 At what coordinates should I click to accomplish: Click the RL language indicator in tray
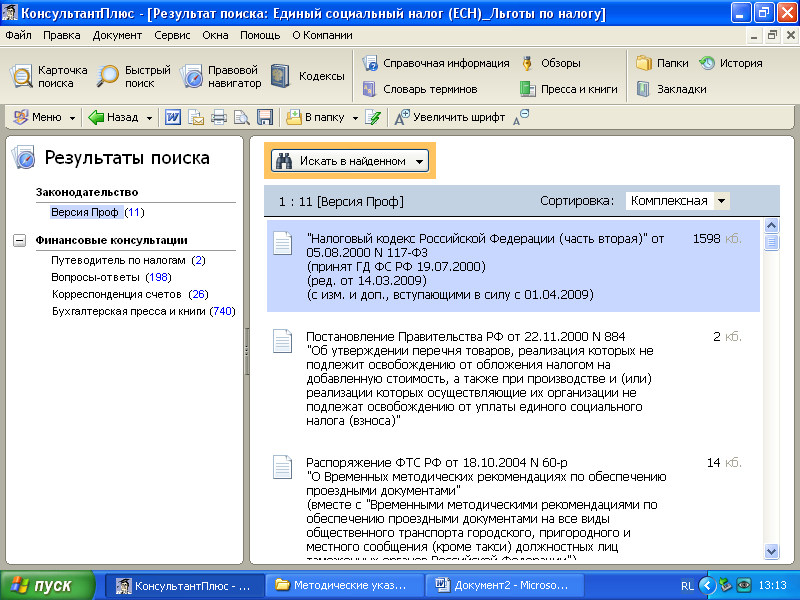[687, 586]
